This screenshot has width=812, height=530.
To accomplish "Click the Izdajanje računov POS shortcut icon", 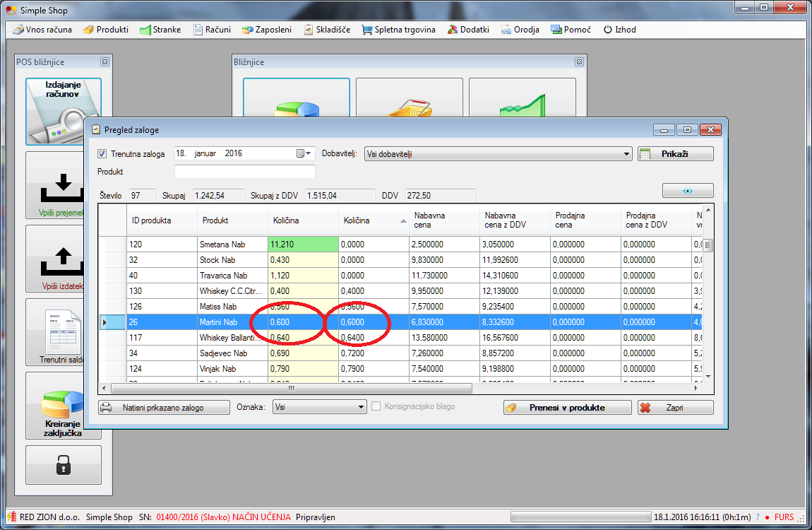I will [63, 111].
